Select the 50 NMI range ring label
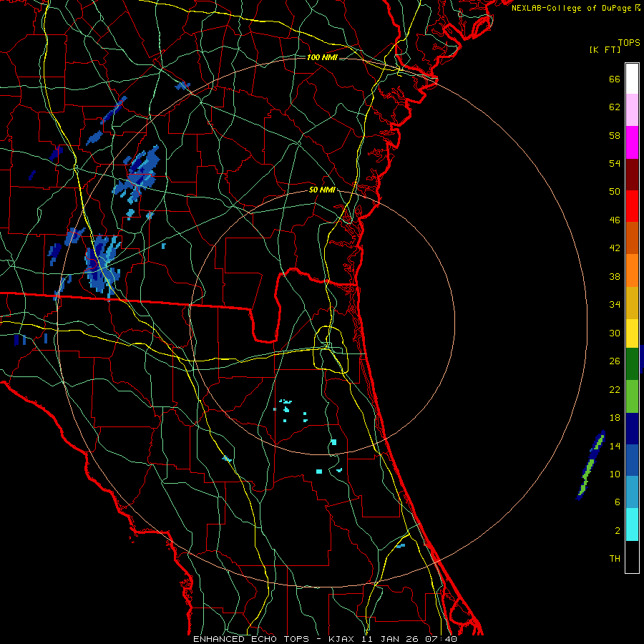644x644 pixels. click(322, 190)
